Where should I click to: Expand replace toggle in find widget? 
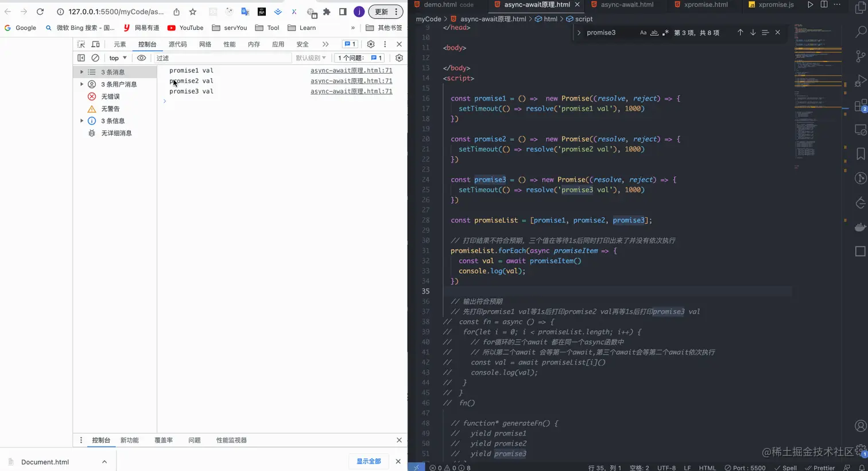coord(579,33)
